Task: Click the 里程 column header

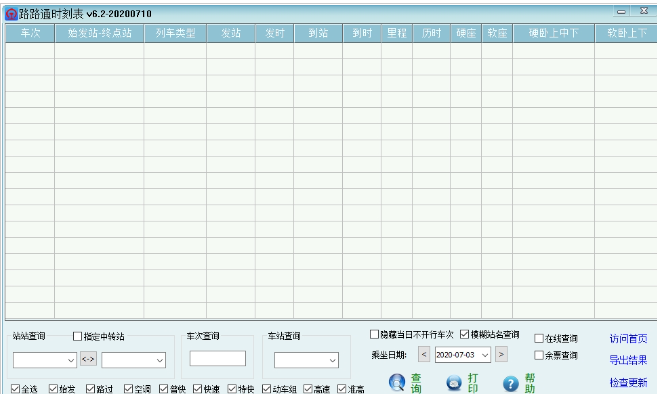Action: pos(397,33)
